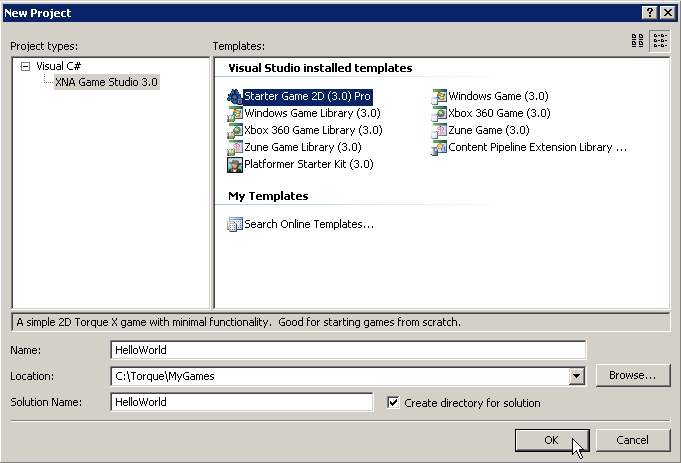
Task: Collapse the Visual C# tree node
Action: coord(25,66)
